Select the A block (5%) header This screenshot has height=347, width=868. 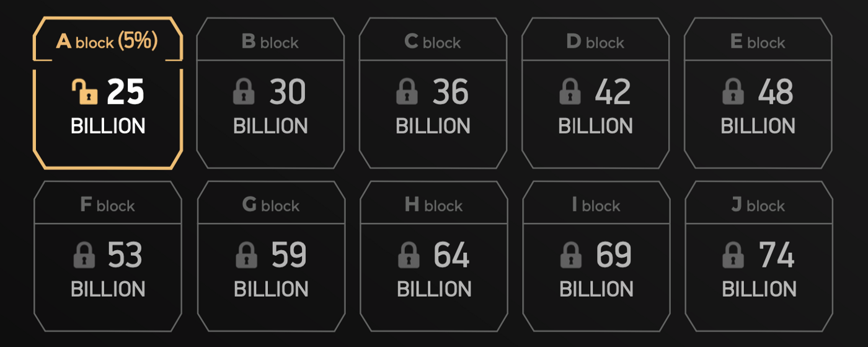tap(107, 41)
